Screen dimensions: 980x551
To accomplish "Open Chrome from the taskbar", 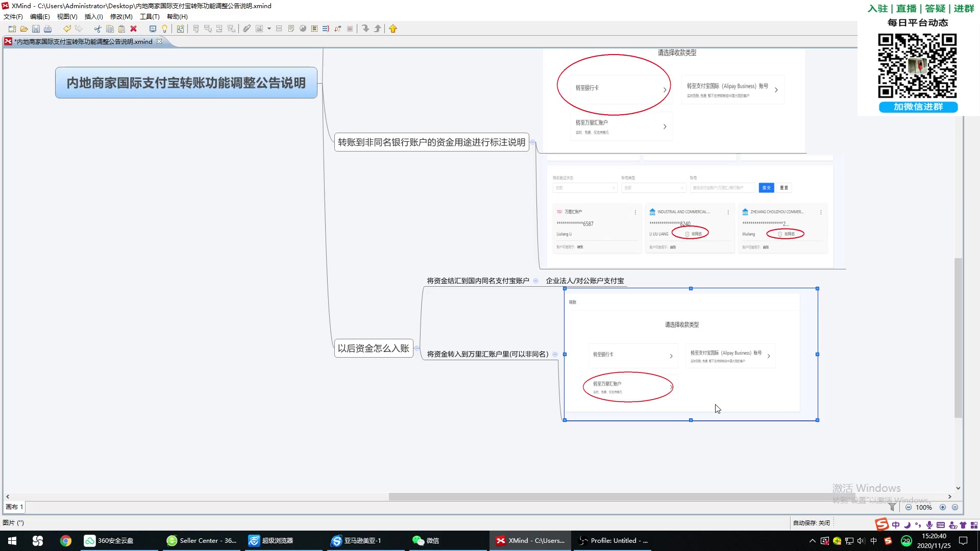I will (65, 541).
